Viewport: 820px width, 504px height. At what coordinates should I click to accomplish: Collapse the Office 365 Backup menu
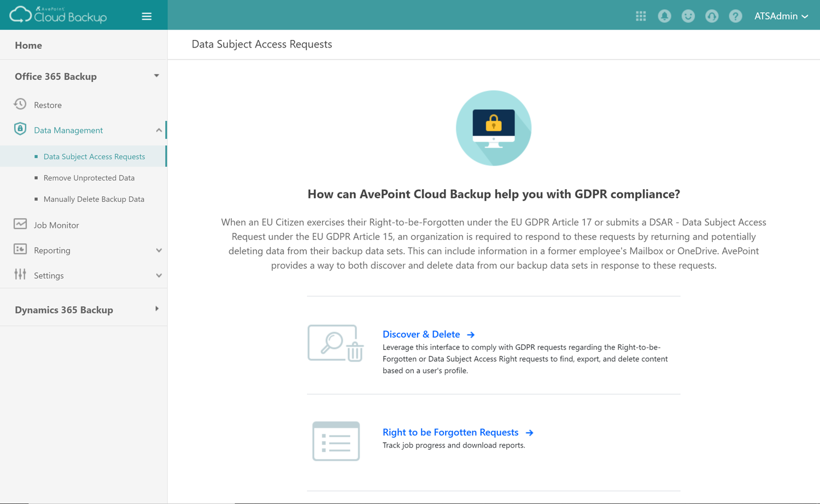[156, 76]
